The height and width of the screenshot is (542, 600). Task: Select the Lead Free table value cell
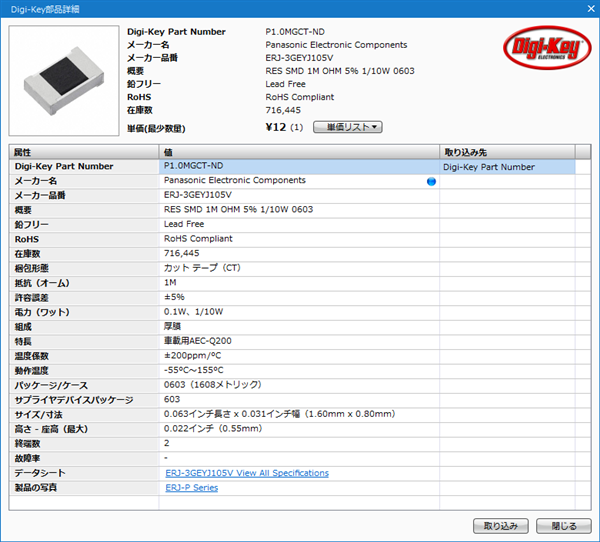point(299,225)
